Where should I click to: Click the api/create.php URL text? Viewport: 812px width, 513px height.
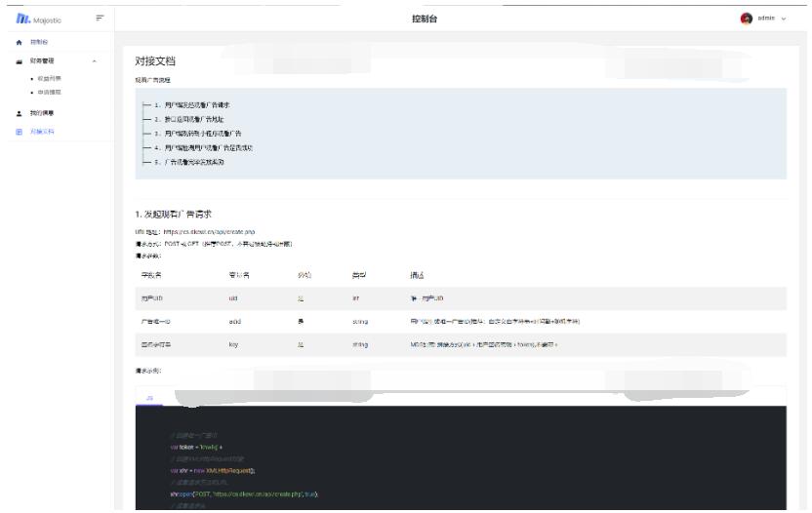[x=195, y=231]
